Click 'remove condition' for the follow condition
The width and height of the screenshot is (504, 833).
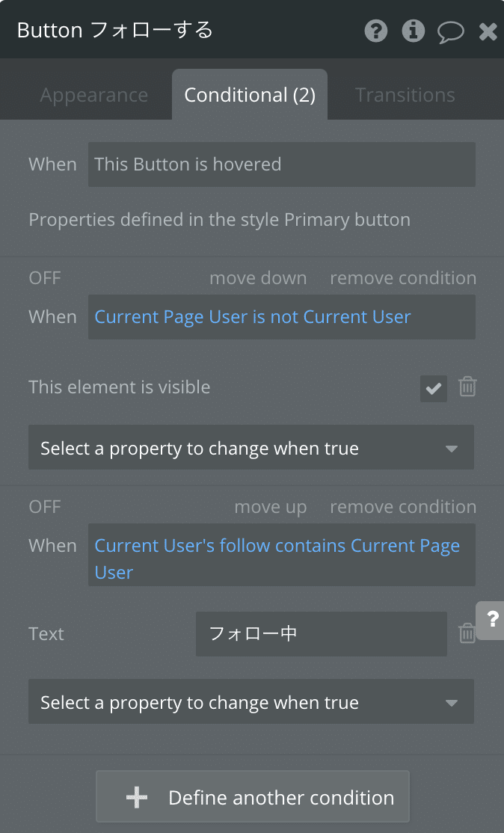click(403, 507)
